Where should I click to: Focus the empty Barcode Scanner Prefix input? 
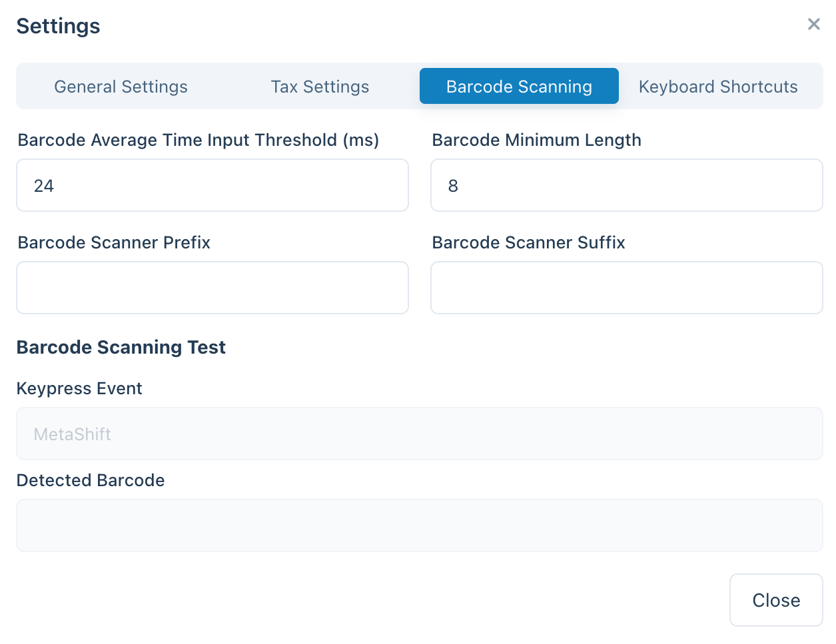pyautogui.click(x=212, y=288)
